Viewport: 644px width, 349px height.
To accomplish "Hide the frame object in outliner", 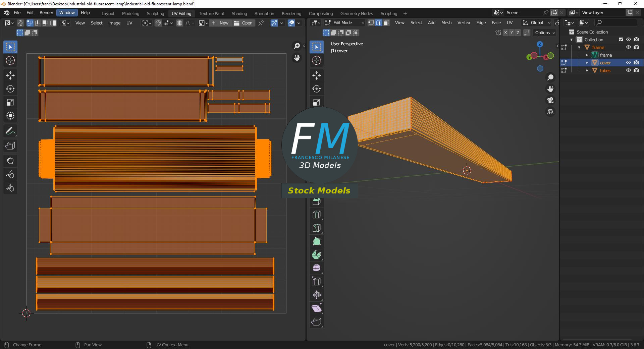I will click(629, 47).
